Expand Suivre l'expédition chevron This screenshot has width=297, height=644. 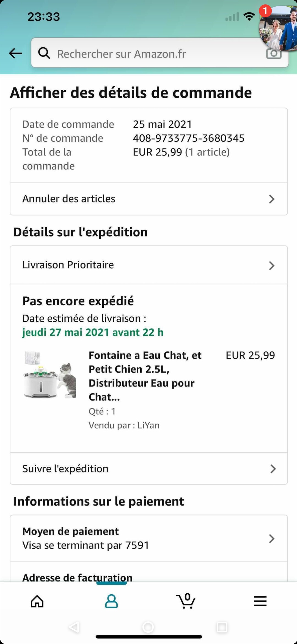273,469
